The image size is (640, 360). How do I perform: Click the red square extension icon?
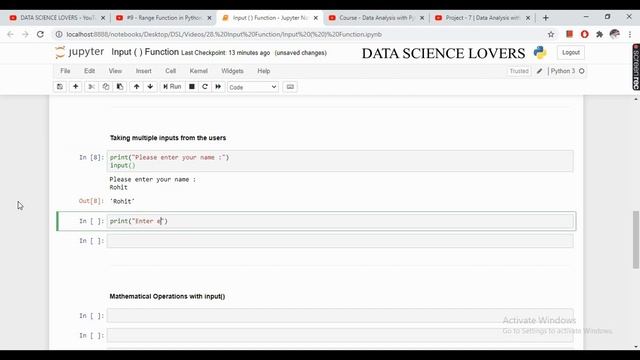[x=569, y=34]
